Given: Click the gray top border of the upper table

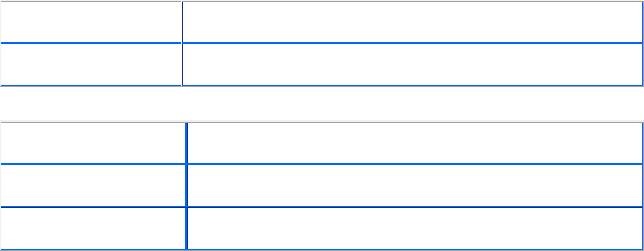Looking at the screenshot, I should tap(322, 1).
